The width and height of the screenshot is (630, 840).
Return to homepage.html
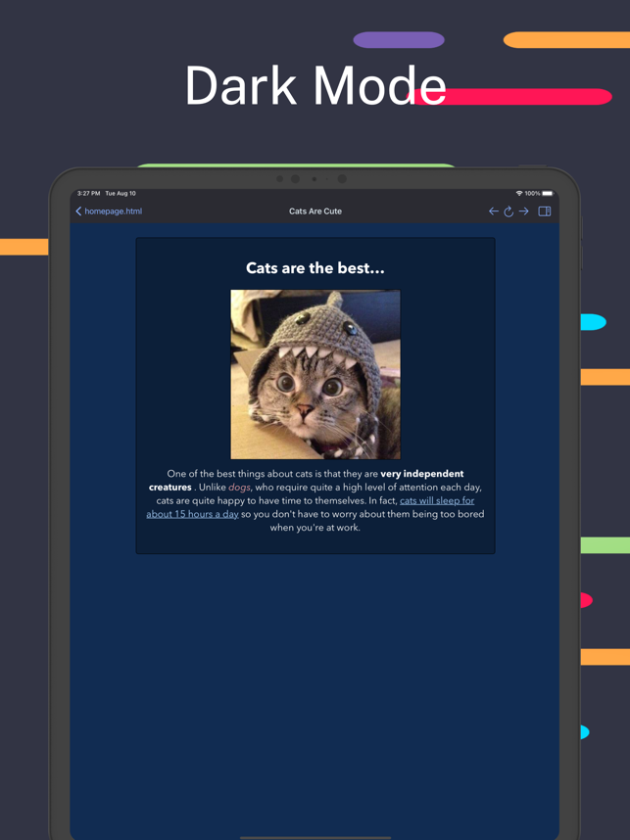(113, 211)
